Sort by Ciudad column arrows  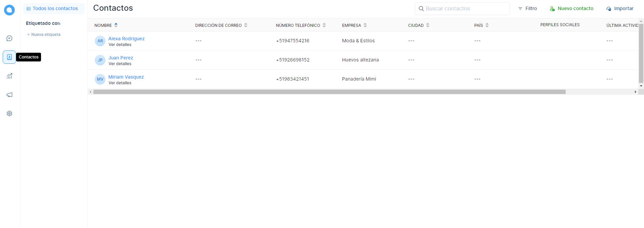pyautogui.click(x=428, y=25)
